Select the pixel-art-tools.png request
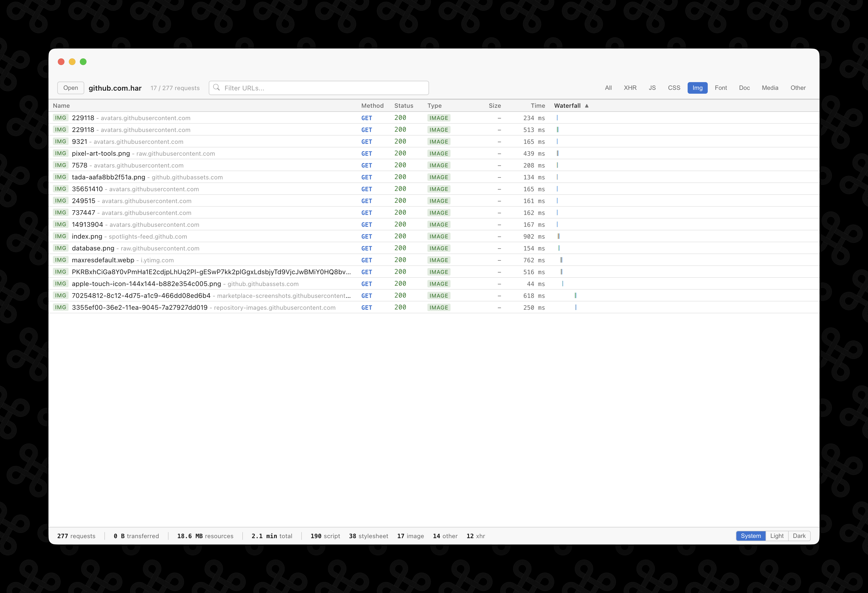 point(101,153)
